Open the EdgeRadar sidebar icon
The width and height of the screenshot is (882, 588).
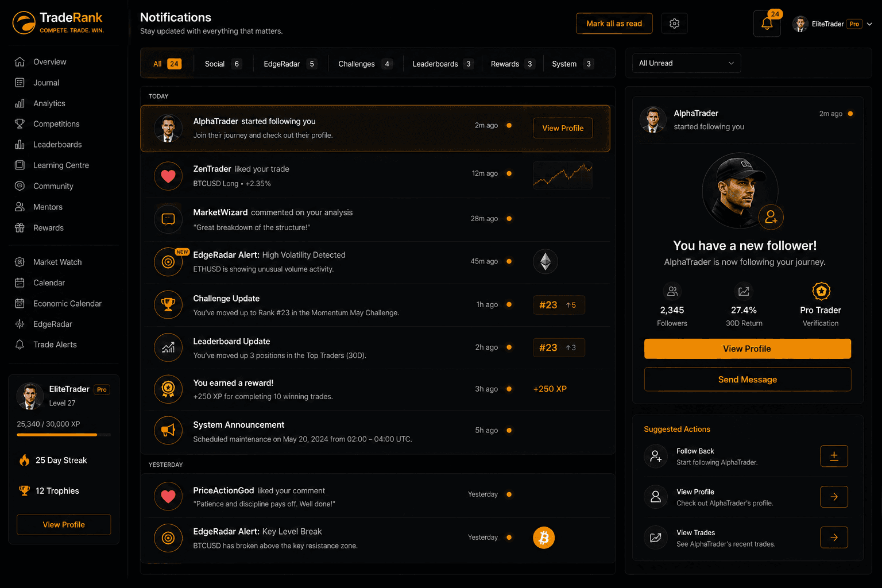pyautogui.click(x=20, y=324)
